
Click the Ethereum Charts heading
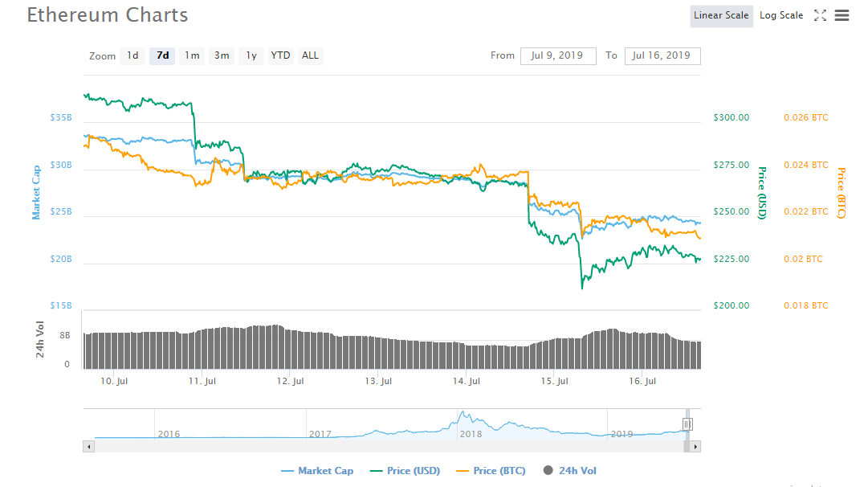point(108,15)
